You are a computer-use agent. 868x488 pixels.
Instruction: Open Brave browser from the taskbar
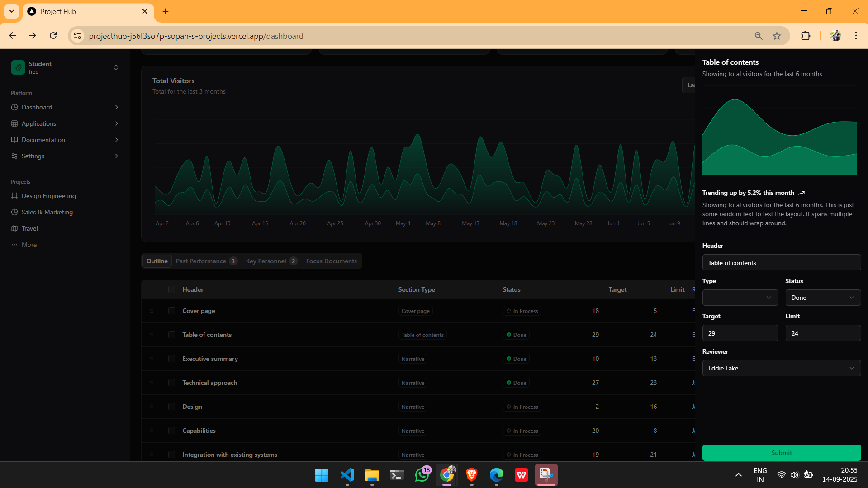(x=472, y=475)
